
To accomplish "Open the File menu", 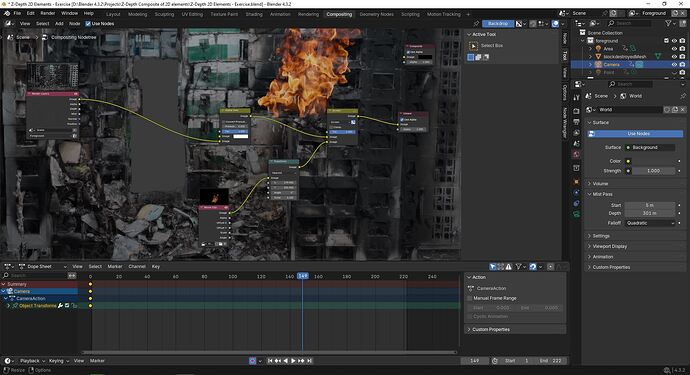I will click(x=17, y=13).
